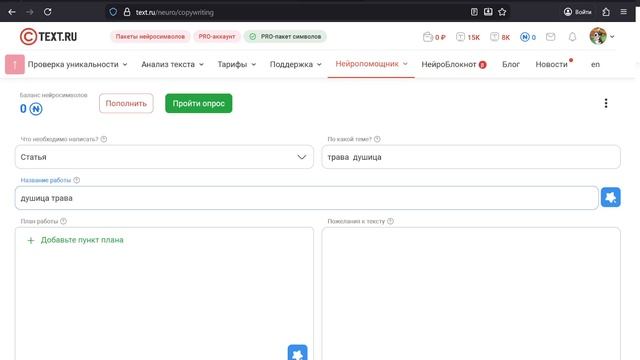640x360 pixels.
Task: Open НейроБлокнот tab
Action: coord(453,64)
